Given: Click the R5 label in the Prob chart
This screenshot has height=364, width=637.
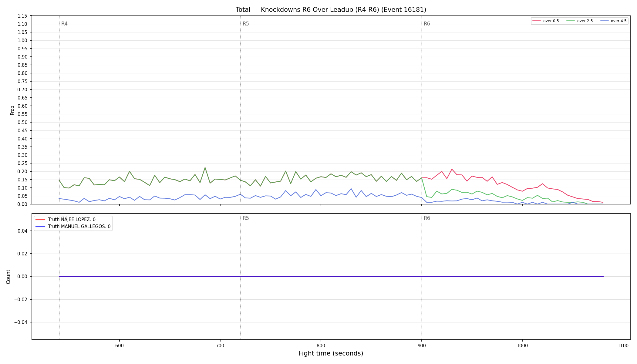Looking at the screenshot, I should [x=246, y=24].
